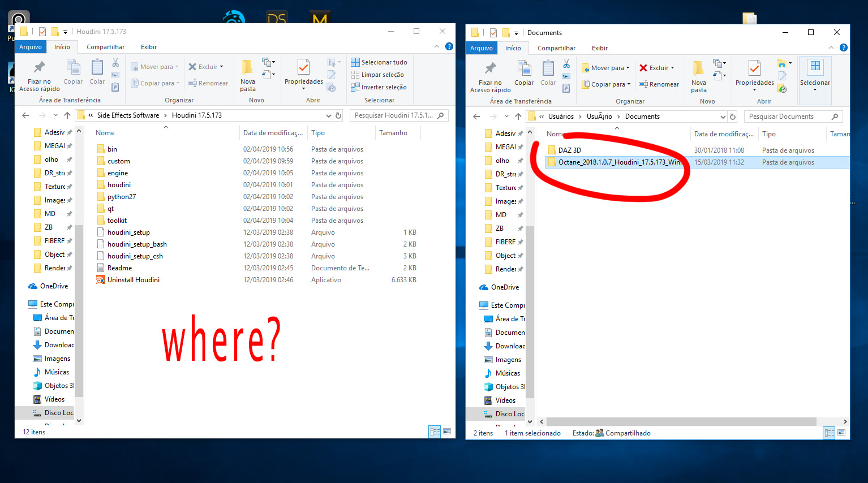The image size is (868, 483).
Task: Go back in Houdini window navigation
Action: point(25,115)
